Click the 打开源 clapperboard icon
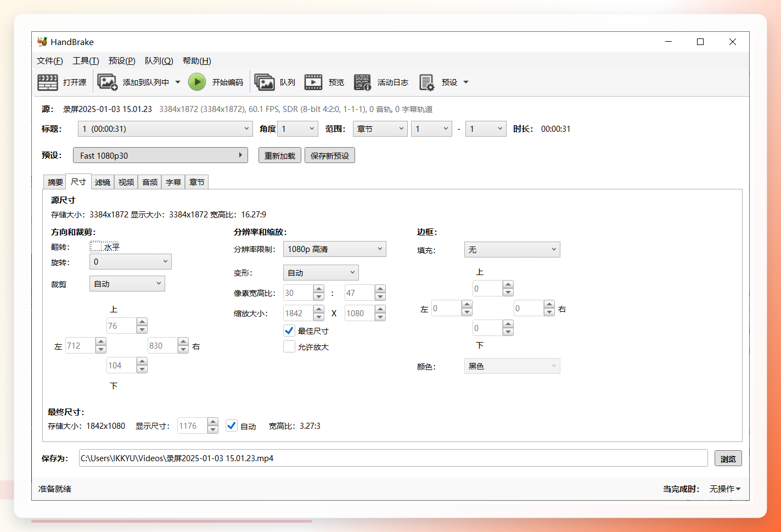 [48, 82]
